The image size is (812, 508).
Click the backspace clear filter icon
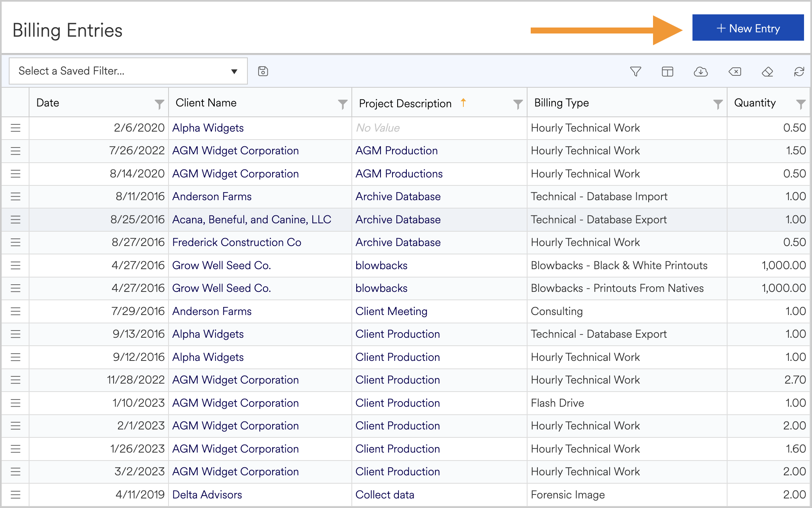(735, 71)
